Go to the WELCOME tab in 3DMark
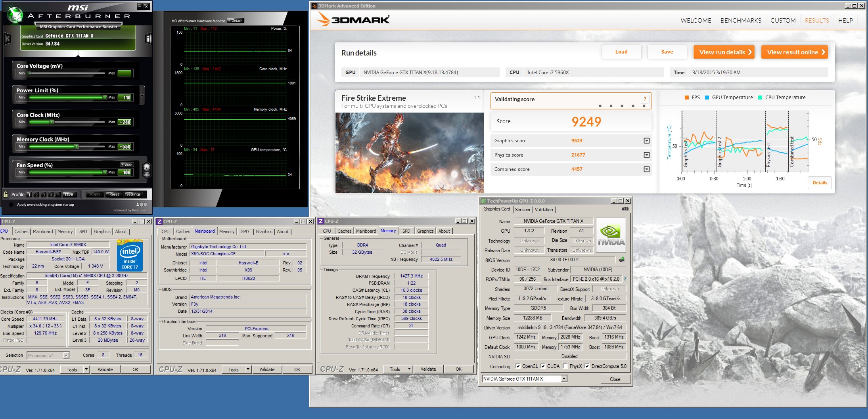 tap(696, 21)
